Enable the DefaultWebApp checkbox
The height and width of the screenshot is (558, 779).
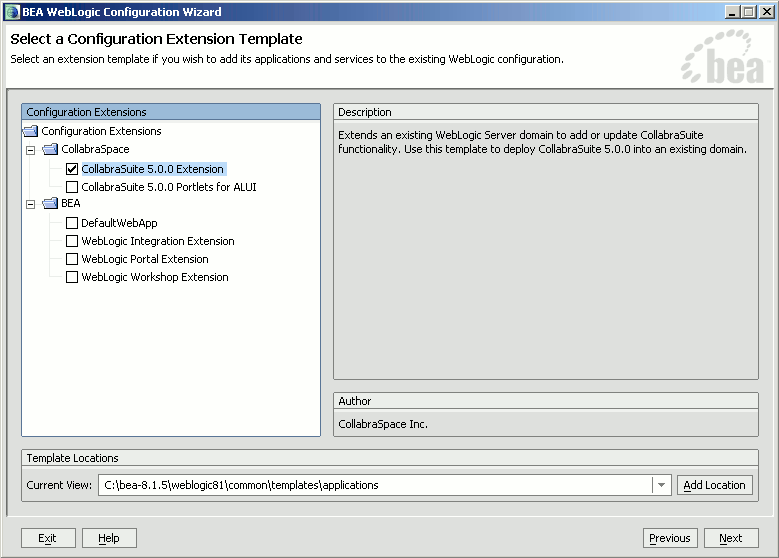tap(72, 223)
